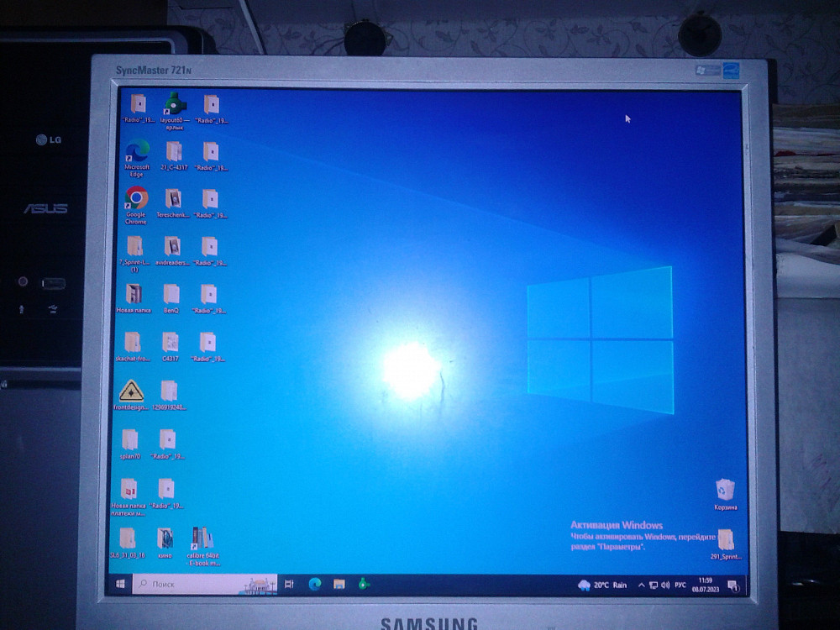Click the green layout app in taskbar
This screenshot has height=630, width=840.
point(364,584)
